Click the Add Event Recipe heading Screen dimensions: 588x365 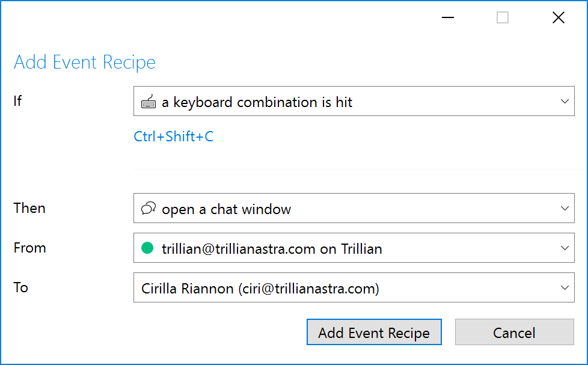coord(85,63)
